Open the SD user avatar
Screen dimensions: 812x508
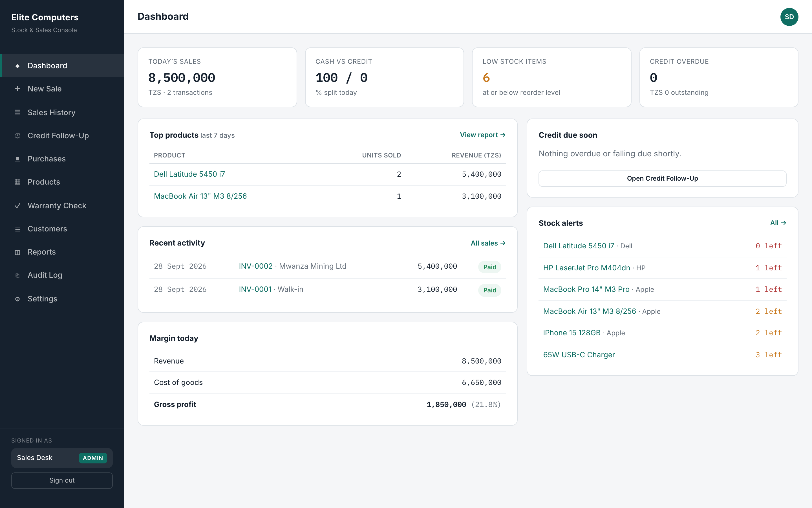pyautogui.click(x=789, y=17)
